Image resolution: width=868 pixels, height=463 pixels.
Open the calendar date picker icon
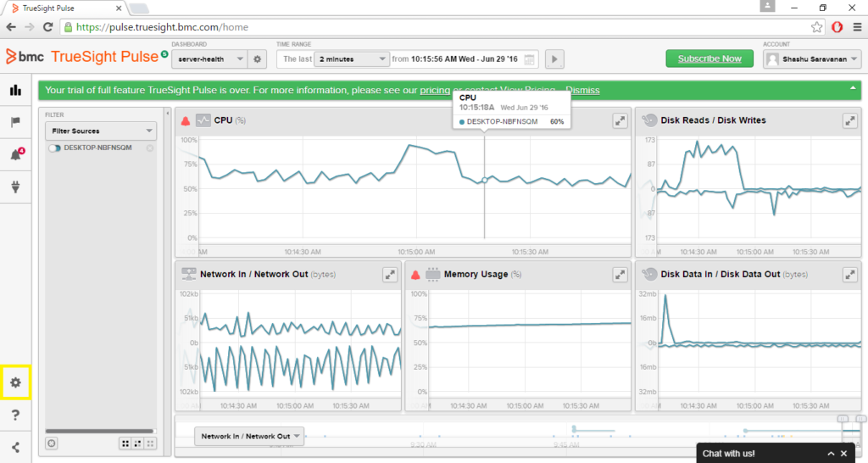pos(530,59)
